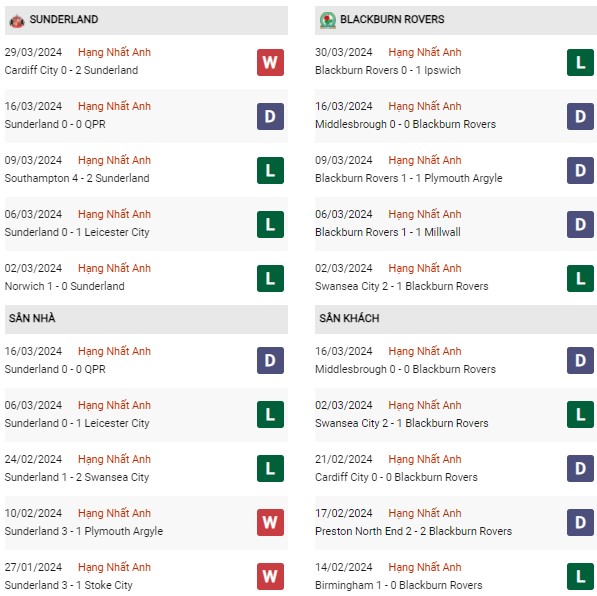Image resolution: width=597 pixels, height=596 pixels.
Task: Open the Sunderland 3 - 1 Plymouth Argyle match
Action: (84, 531)
